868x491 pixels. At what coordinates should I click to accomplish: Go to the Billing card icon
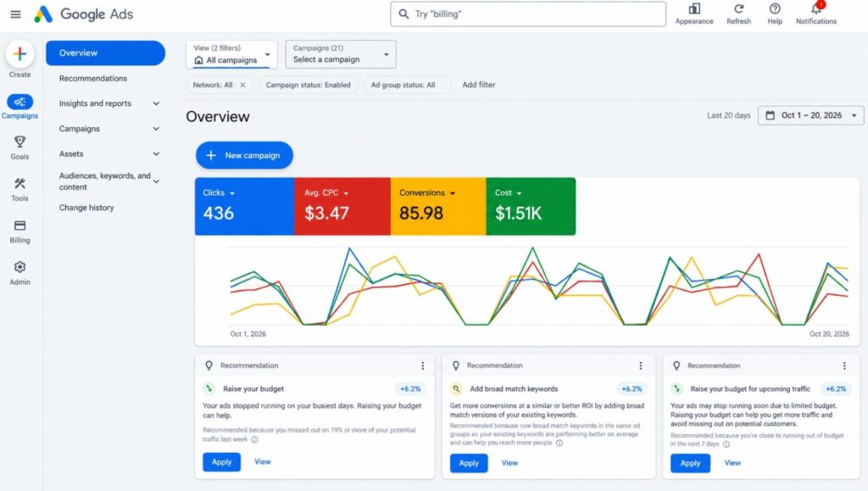[x=20, y=226]
